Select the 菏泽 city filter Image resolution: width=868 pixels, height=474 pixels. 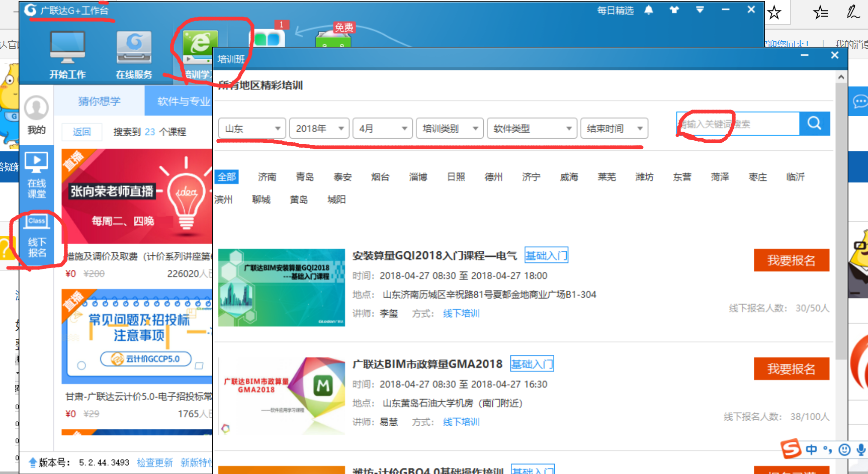[720, 177]
